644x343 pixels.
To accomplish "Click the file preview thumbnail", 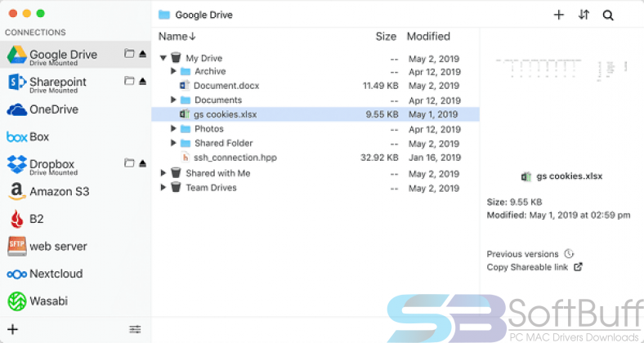I will [x=561, y=69].
